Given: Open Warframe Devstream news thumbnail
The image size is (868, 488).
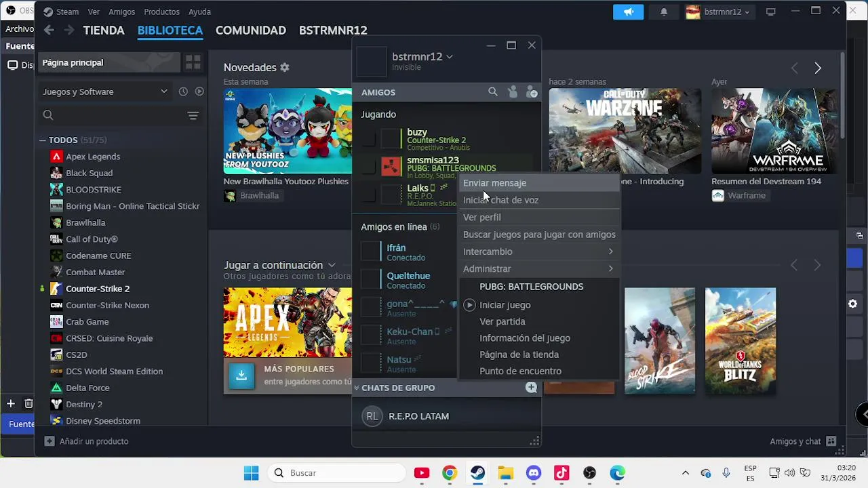Looking at the screenshot, I should (774, 131).
